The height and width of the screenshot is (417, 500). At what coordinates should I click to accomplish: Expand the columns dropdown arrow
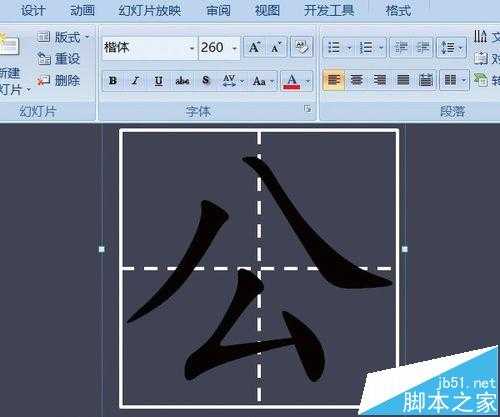[x=464, y=80]
